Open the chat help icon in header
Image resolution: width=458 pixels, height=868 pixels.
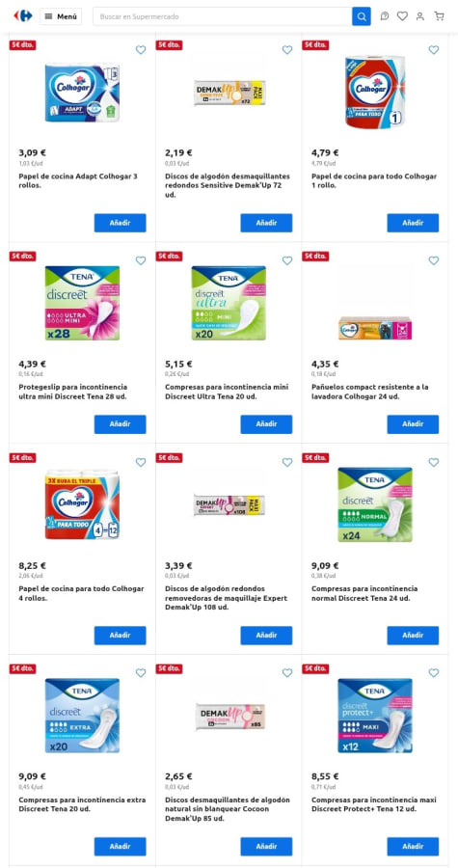point(385,16)
